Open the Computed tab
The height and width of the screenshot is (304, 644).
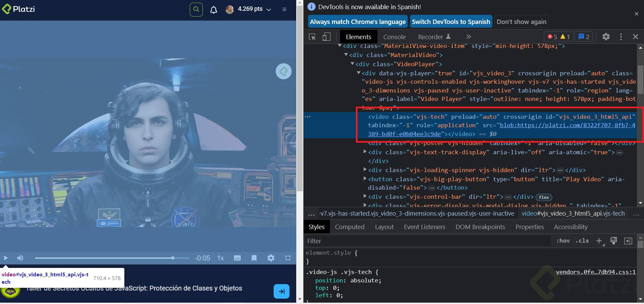349,227
